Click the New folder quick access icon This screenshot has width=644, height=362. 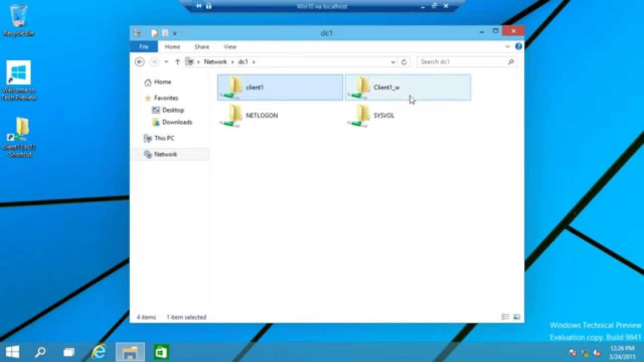165,33
